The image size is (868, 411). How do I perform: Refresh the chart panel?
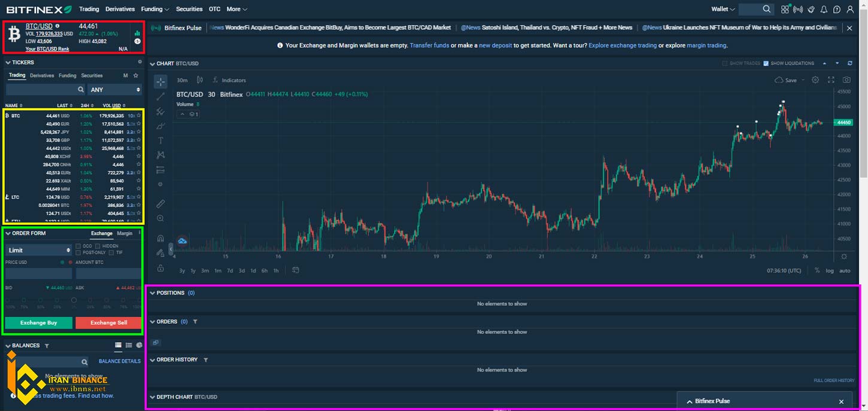pyautogui.click(x=850, y=63)
